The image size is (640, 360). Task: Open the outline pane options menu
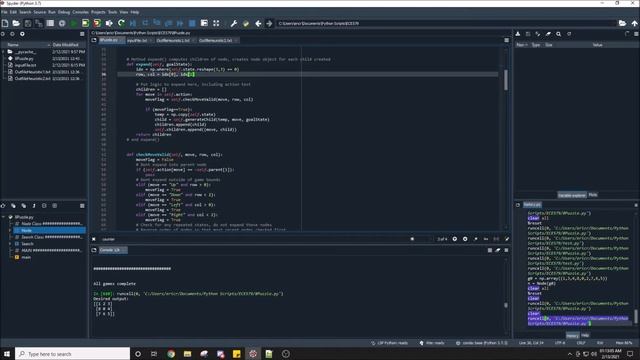click(x=82, y=206)
